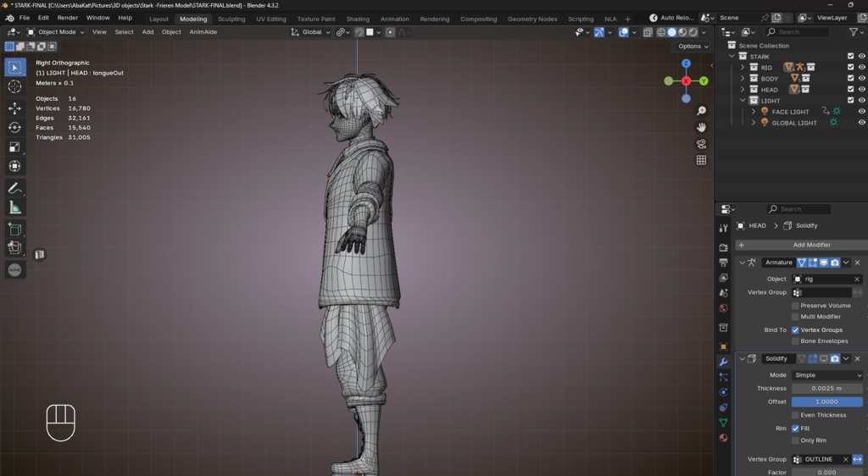868x476 pixels.
Task: Open the Material properties tab
Action: [x=724, y=438]
